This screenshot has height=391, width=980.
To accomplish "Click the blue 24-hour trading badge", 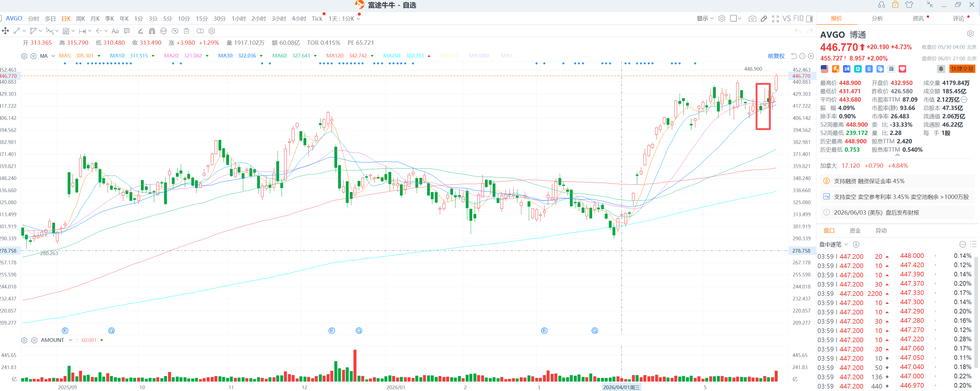I will point(847,69).
